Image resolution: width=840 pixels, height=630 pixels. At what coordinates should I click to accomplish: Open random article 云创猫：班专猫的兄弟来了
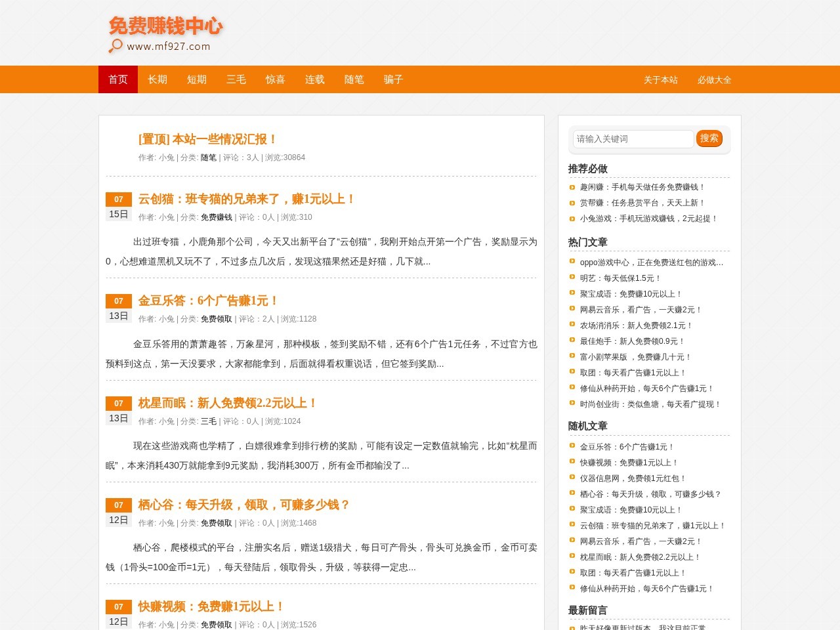point(653,526)
